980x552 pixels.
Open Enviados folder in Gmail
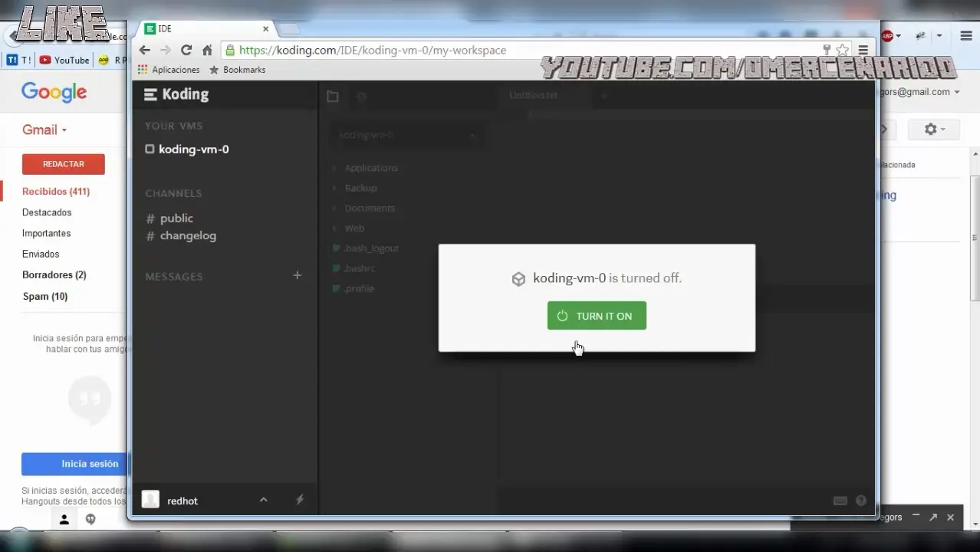41,254
